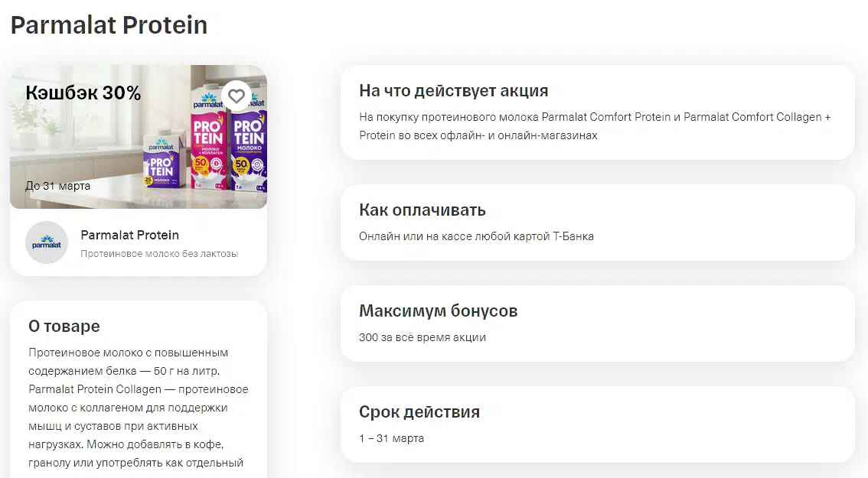868x478 pixels.
Task: Click the 'На что действует акция' heading
Action: (x=453, y=91)
